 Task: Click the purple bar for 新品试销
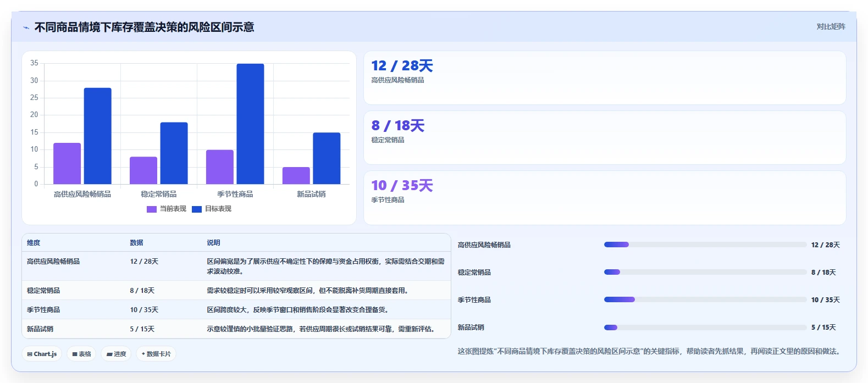point(296,175)
